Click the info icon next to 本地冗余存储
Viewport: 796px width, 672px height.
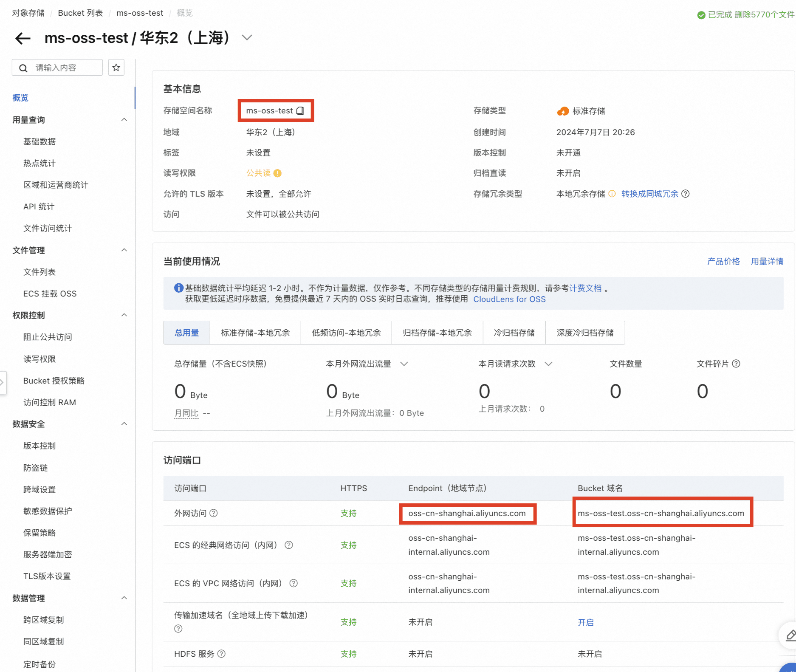pos(612,194)
